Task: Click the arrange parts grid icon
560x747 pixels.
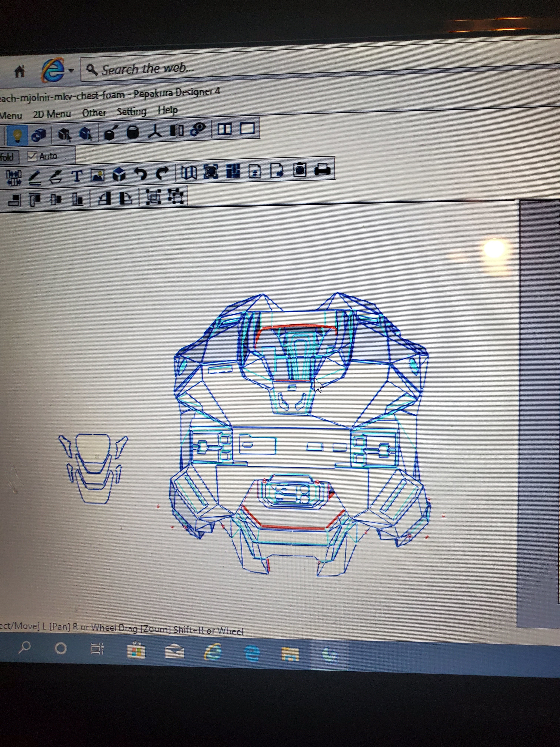Action: [233, 171]
